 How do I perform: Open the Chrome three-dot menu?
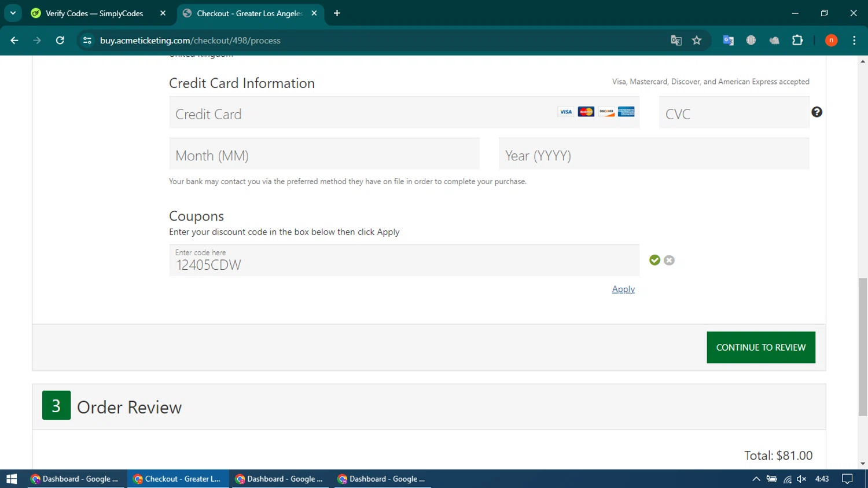tap(854, 41)
